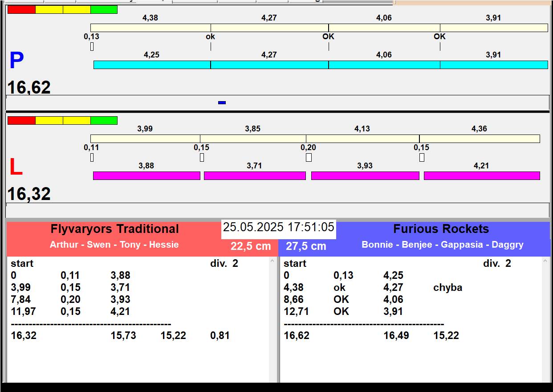Click the 22,5 cm jump height label
Screen dimensions: 553x392
(251, 246)
